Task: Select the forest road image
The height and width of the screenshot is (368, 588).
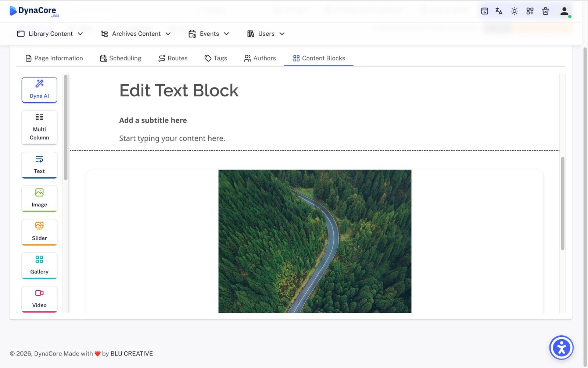Action: click(x=315, y=241)
